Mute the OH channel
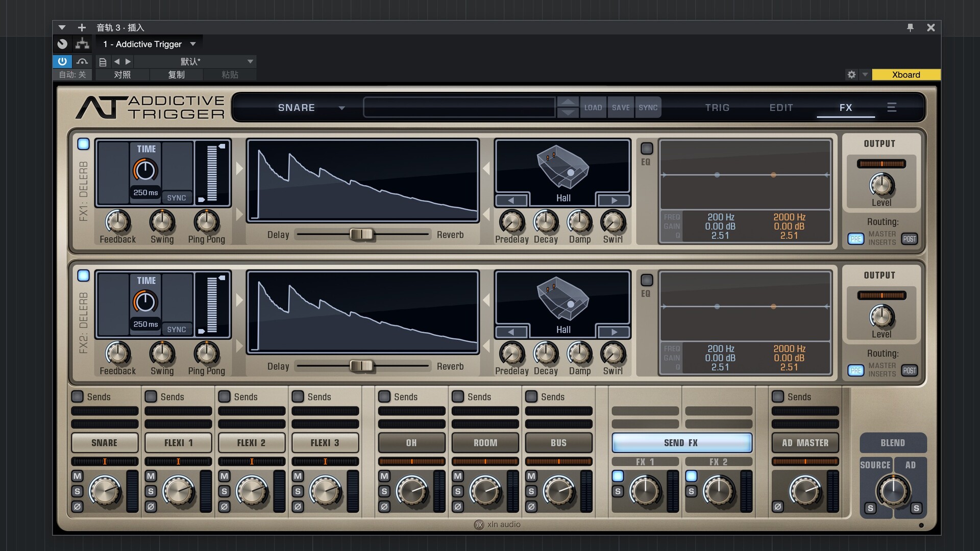Image resolution: width=980 pixels, height=551 pixels. pos(384,476)
